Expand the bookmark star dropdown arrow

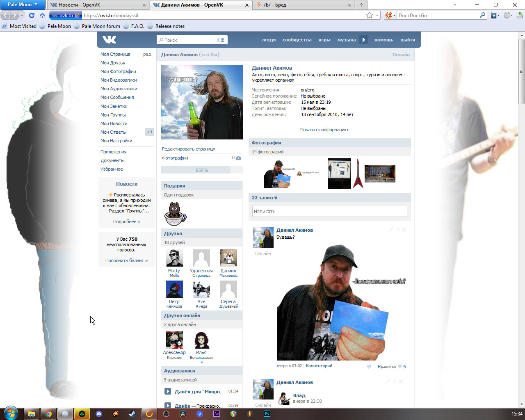[x=377, y=15]
